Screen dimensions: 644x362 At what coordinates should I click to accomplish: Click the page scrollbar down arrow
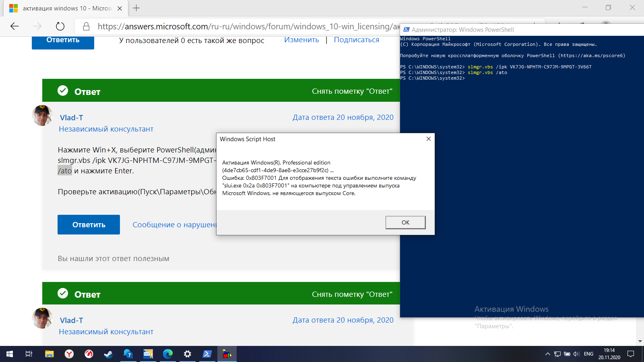640,341
